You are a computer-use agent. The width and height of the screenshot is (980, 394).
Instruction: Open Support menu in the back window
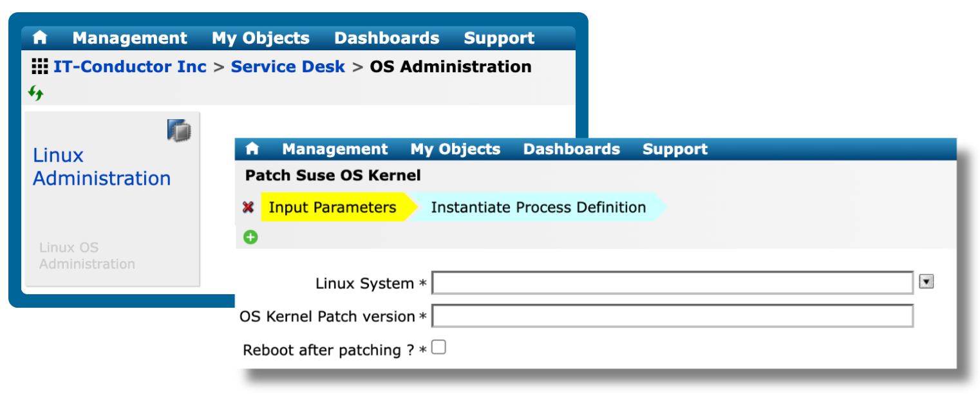click(x=499, y=39)
